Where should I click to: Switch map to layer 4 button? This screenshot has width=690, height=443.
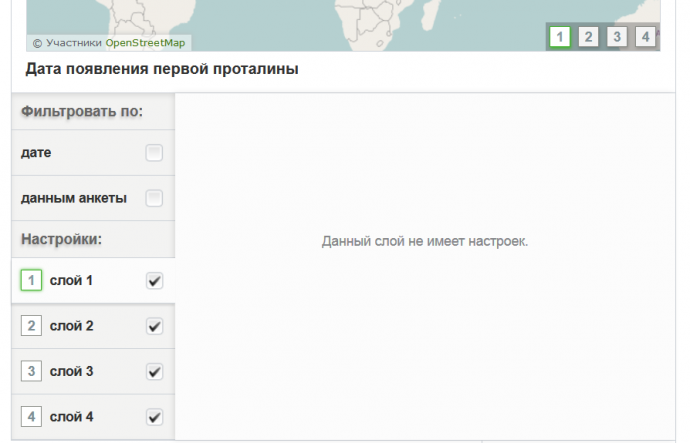[646, 37]
